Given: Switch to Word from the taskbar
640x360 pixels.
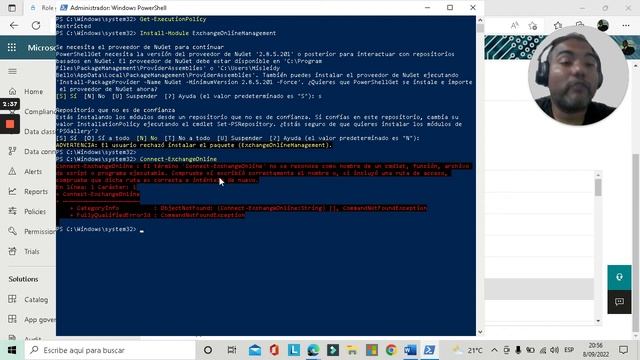Looking at the screenshot, I should (410, 350).
